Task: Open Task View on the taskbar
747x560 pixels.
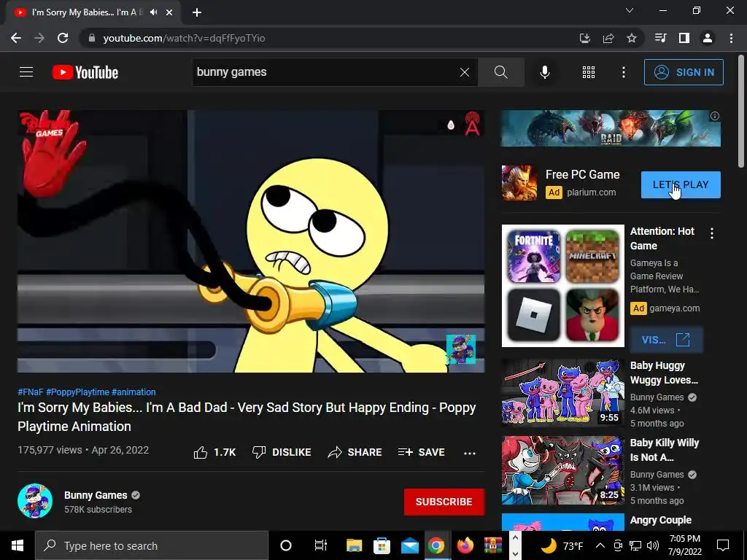Action: click(x=321, y=545)
